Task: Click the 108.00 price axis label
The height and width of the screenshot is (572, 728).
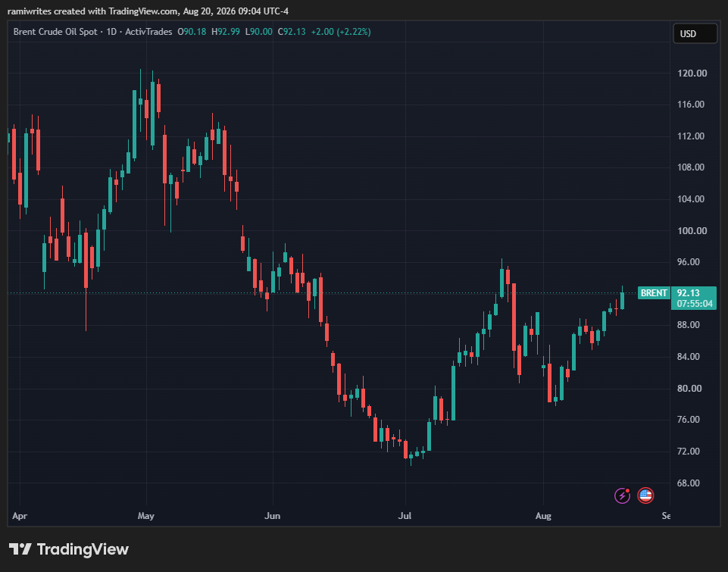Action: pos(690,167)
